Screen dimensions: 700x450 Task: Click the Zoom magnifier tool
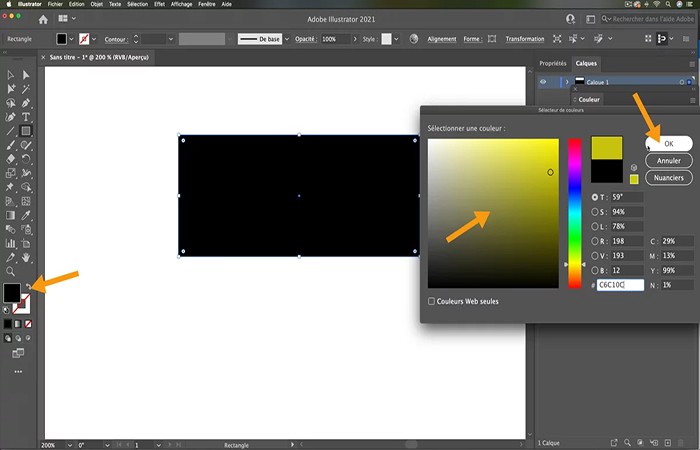coord(10,270)
